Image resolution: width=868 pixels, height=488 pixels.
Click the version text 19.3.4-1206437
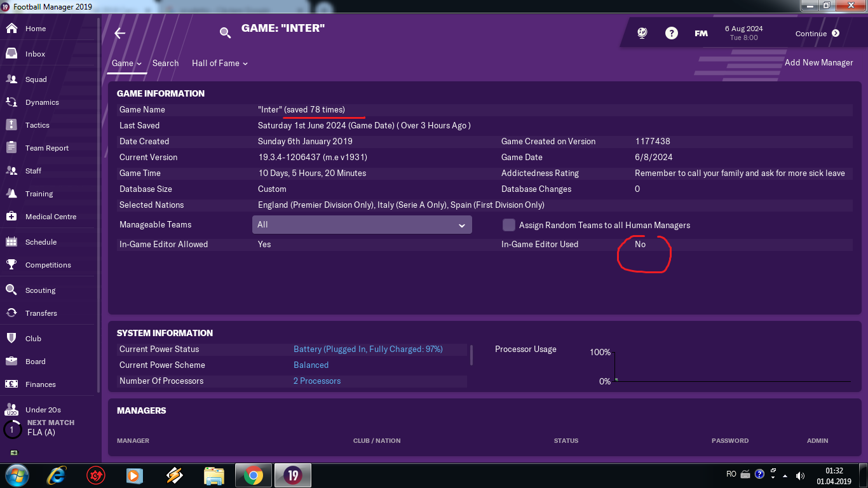tap(312, 157)
